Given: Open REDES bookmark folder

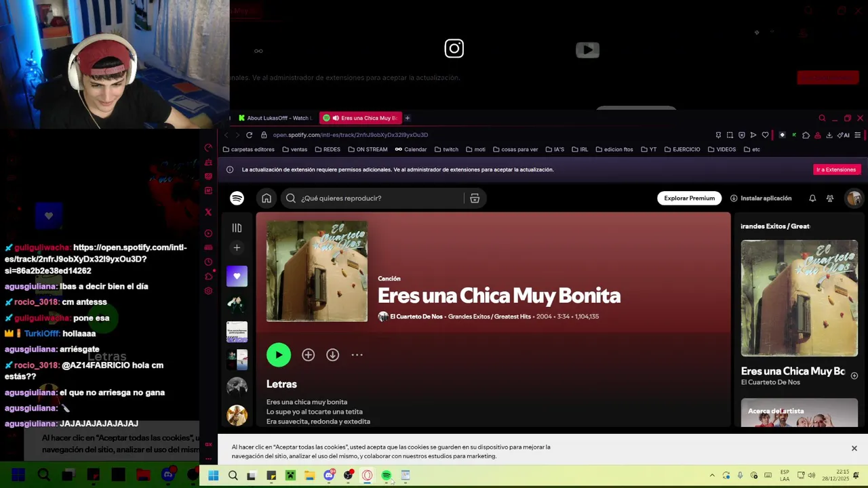Looking at the screenshot, I should 328,149.
